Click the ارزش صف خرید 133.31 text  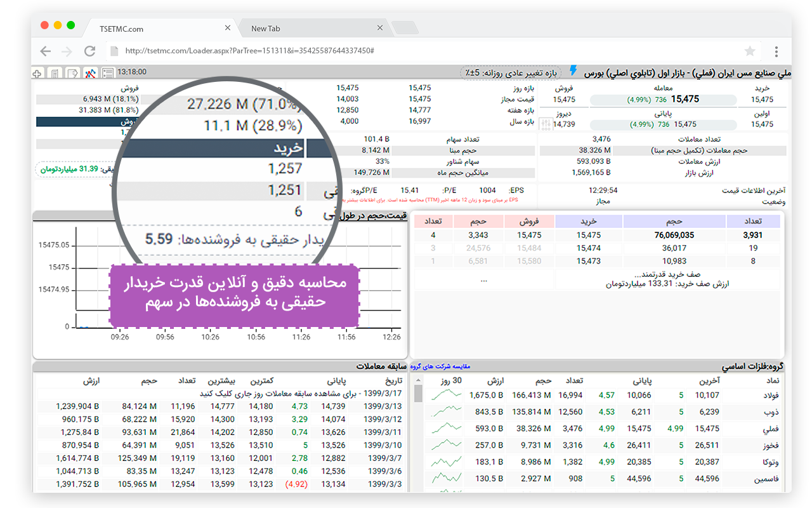tap(667, 284)
